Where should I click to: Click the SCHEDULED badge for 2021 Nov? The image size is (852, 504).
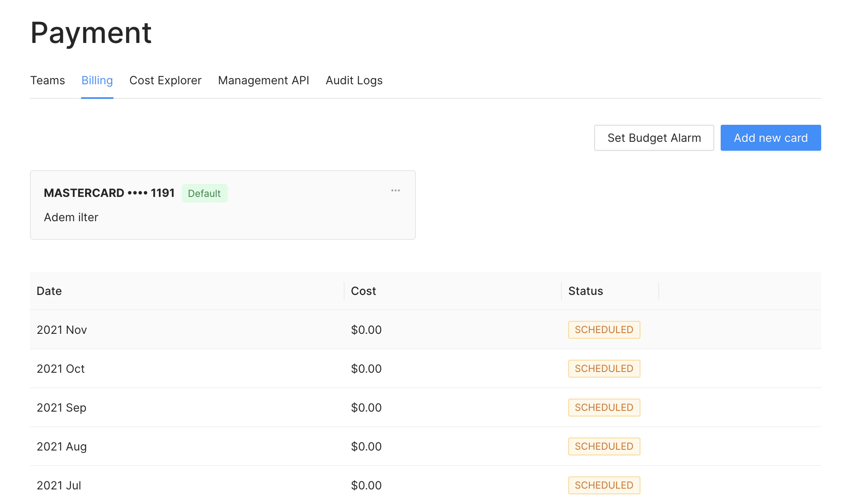pos(604,330)
